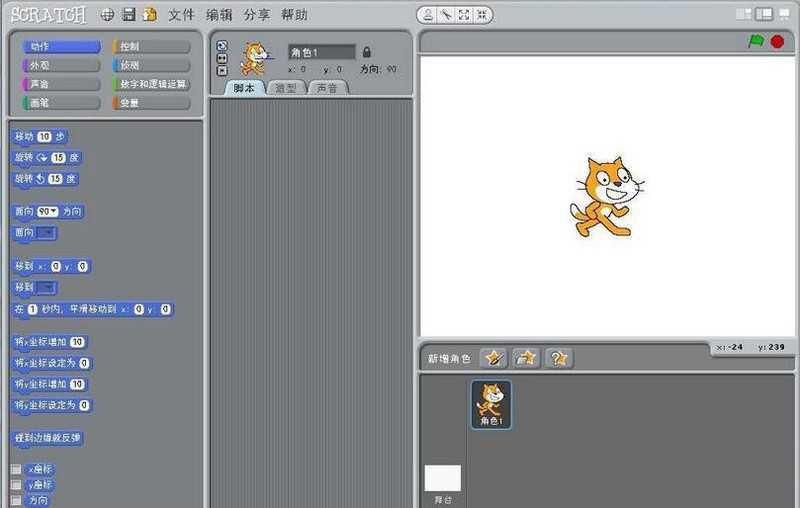Image resolution: width=800 pixels, height=508 pixels.
Task: Select the 控制 block category
Action: point(151,47)
